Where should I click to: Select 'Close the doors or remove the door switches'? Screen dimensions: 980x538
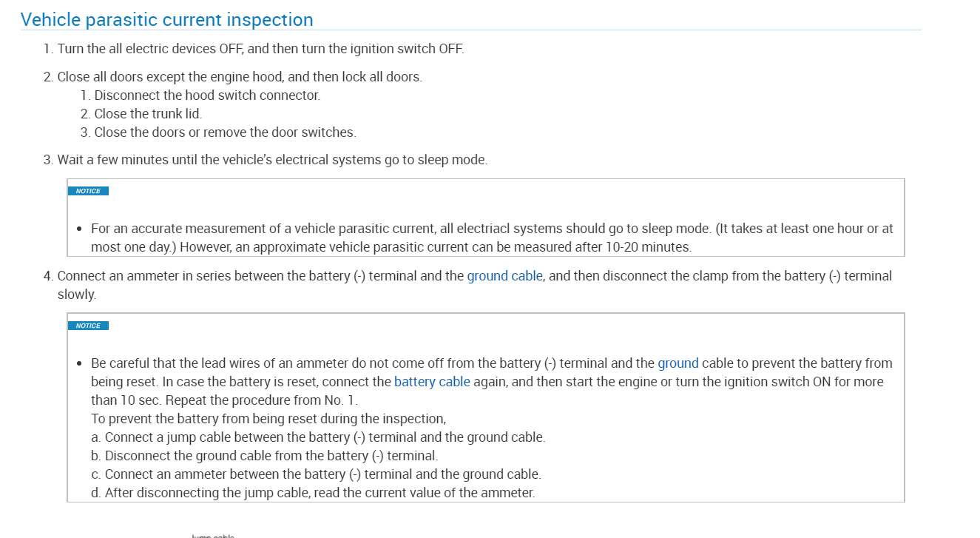tap(225, 132)
